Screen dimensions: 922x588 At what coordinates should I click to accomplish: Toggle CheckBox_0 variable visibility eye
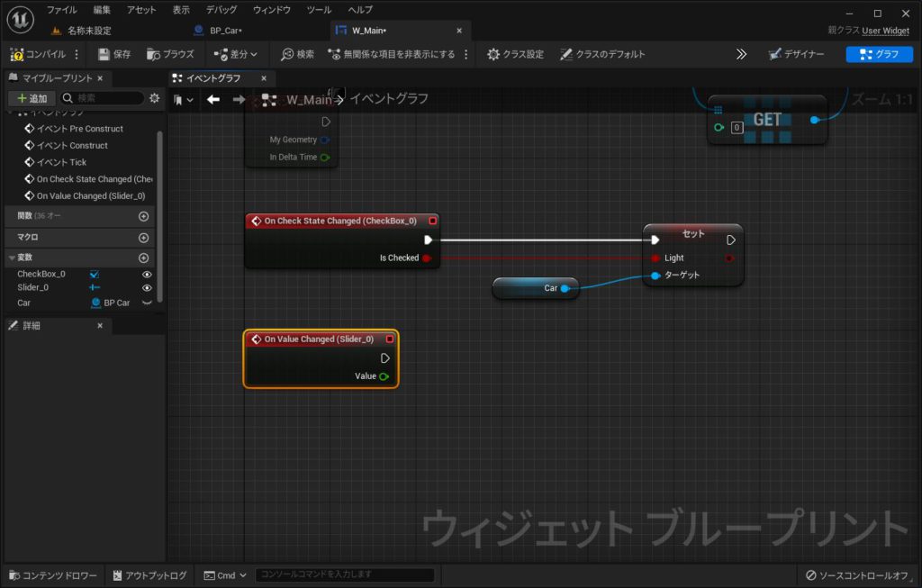[x=147, y=275]
